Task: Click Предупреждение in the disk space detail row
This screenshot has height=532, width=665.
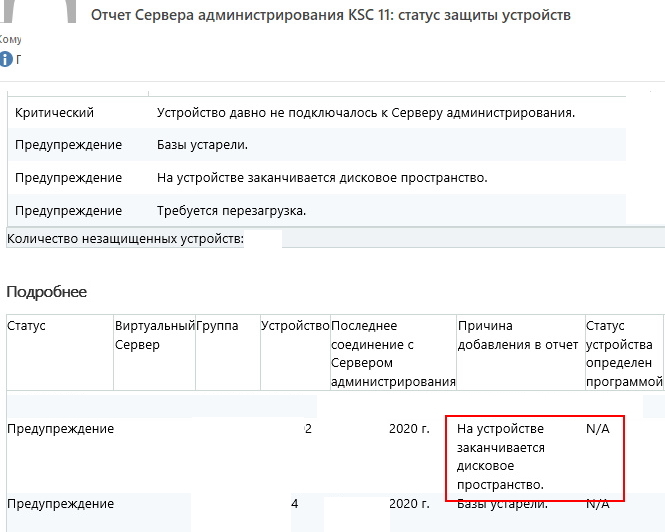Action: (x=60, y=429)
